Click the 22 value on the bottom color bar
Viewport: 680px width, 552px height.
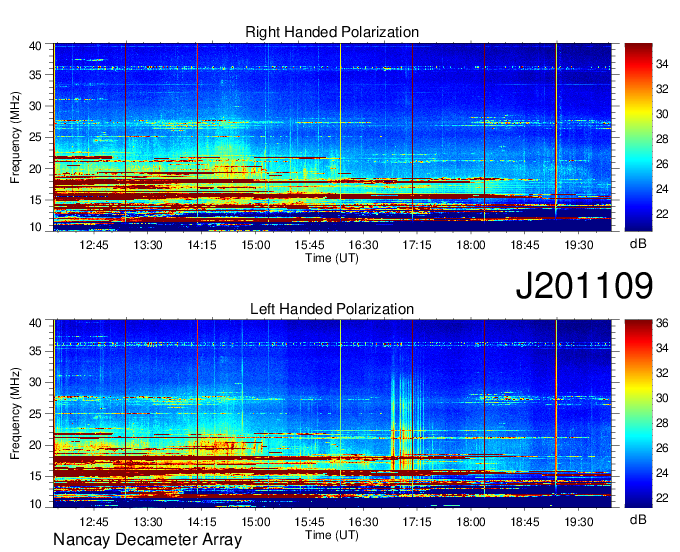[662, 498]
